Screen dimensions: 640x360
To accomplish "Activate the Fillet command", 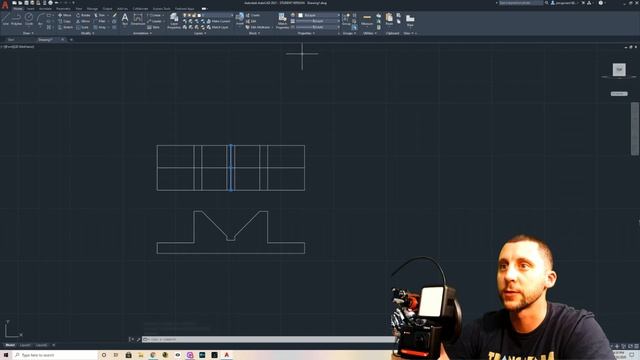I will (x=100, y=21).
